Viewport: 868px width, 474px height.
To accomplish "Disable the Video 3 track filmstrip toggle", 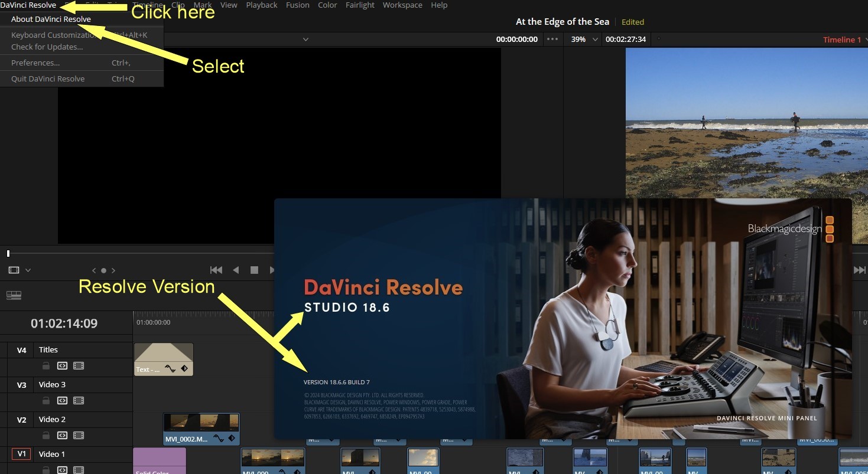I will coord(79,401).
